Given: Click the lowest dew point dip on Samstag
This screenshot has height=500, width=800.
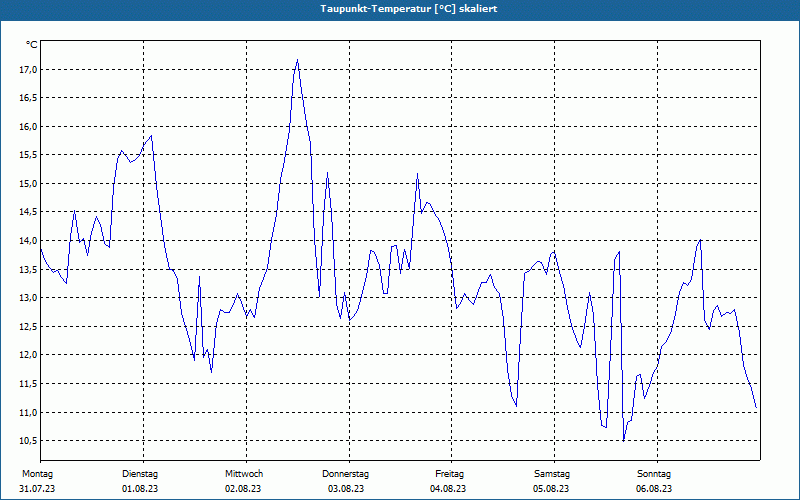Looking at the screenshot, I should [x=623, y=440].
